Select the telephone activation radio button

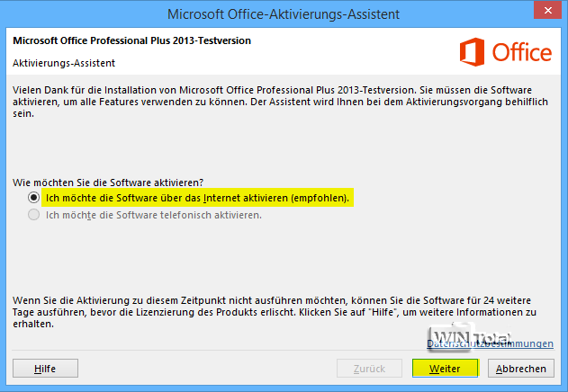[x=34, y=215]
